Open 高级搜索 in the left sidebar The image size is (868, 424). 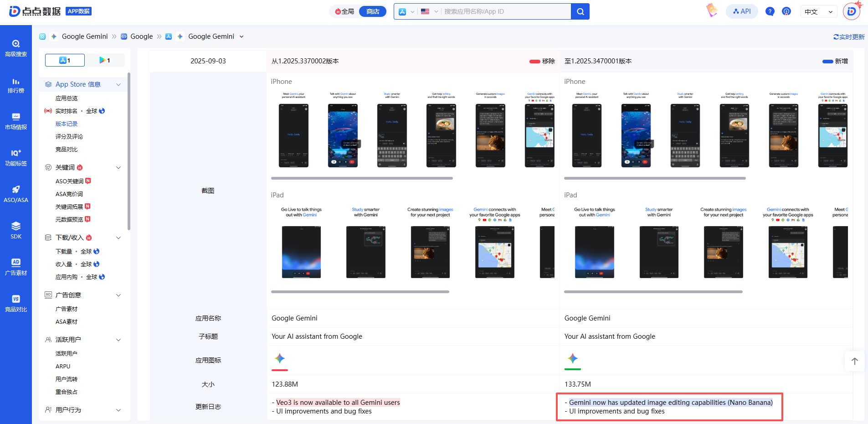point(16,48)
